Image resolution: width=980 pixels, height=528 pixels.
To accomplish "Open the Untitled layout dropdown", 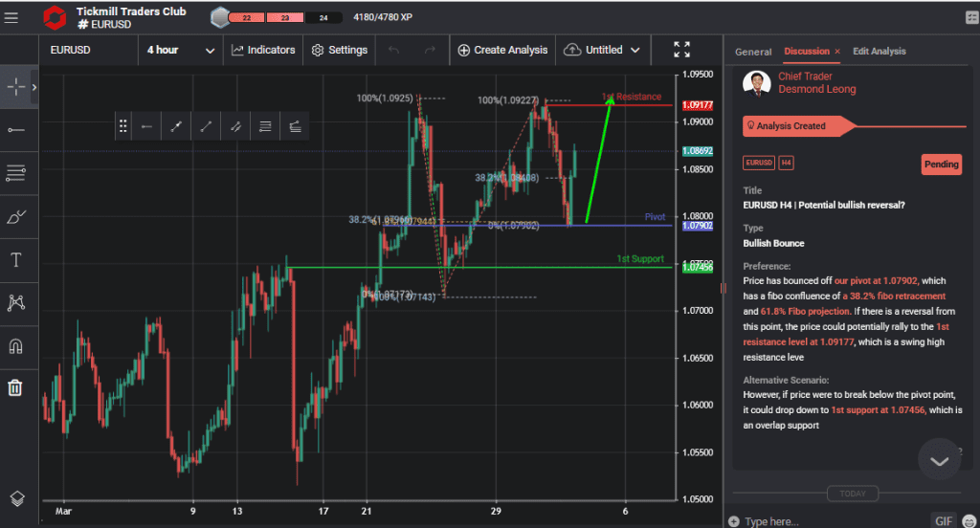I will pyautogui.click(x=602, y=50).
